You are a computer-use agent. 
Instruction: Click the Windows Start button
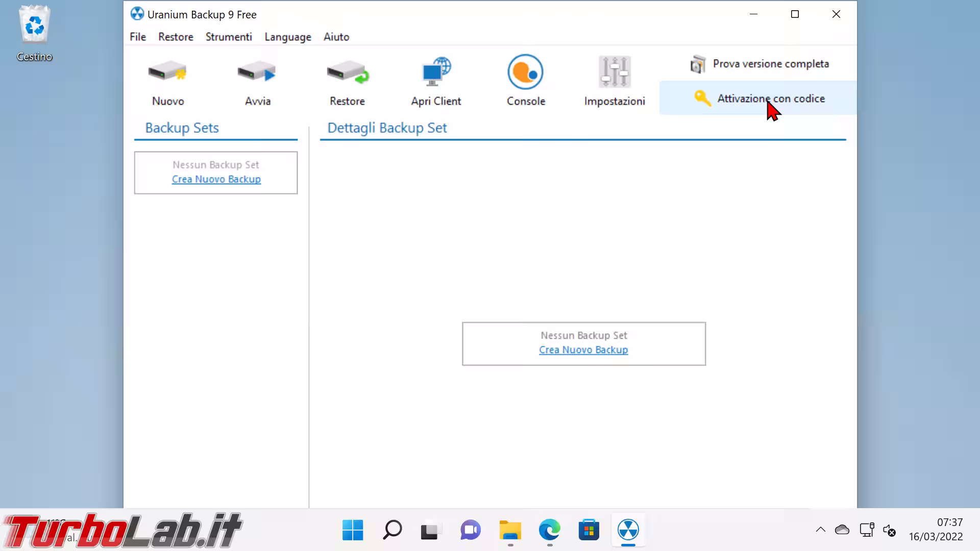pos(353,530)
